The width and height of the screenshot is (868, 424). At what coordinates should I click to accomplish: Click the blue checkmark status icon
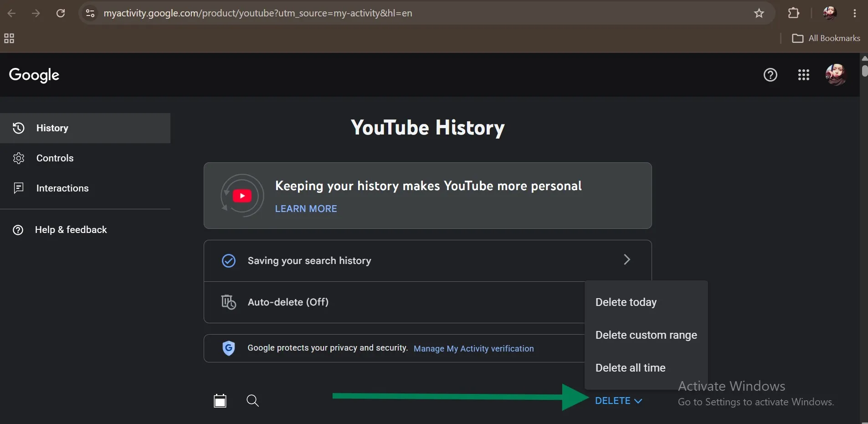[x=228, y=261]
